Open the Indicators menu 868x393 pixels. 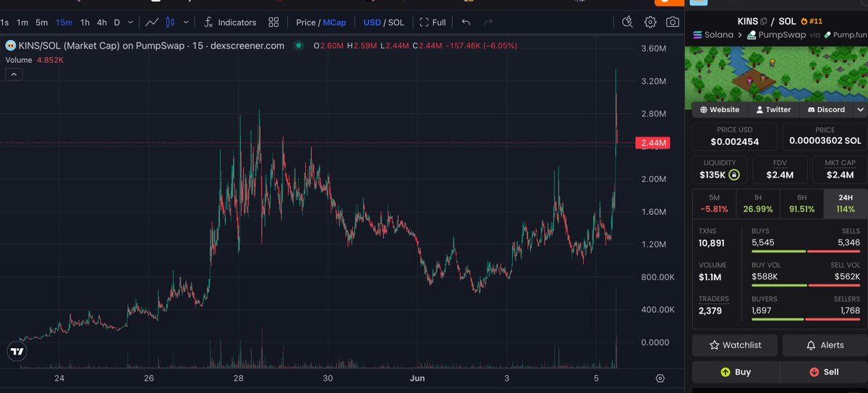[230, 22]
